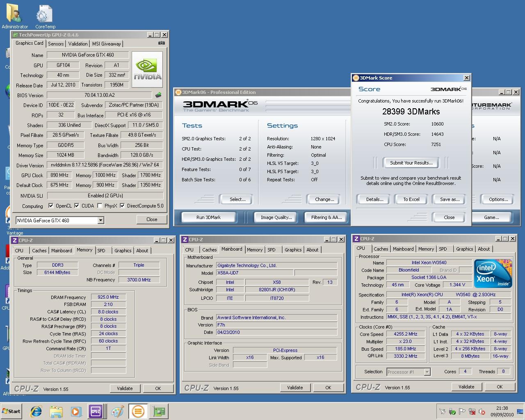The width and height of the screenshot is (525, 420).
Task: Open the About tab in CPU-Z Memory window
Action: (x=142, y=251)
